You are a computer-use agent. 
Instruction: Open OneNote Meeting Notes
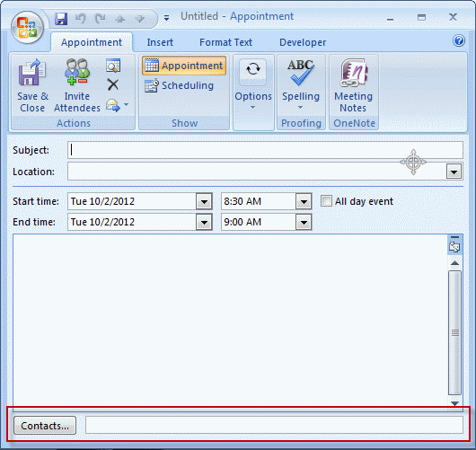pos(353,85)
